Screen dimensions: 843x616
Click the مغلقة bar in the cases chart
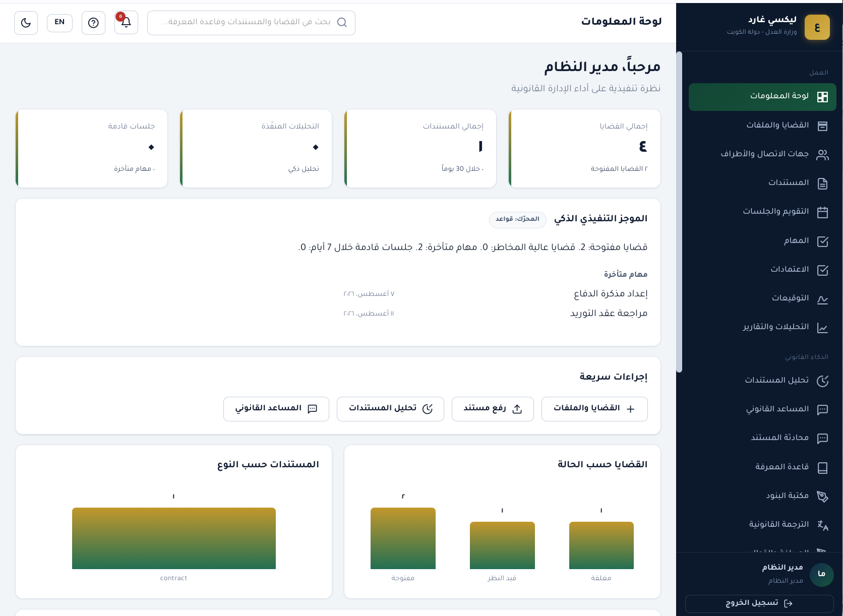(x=601, y=545)
